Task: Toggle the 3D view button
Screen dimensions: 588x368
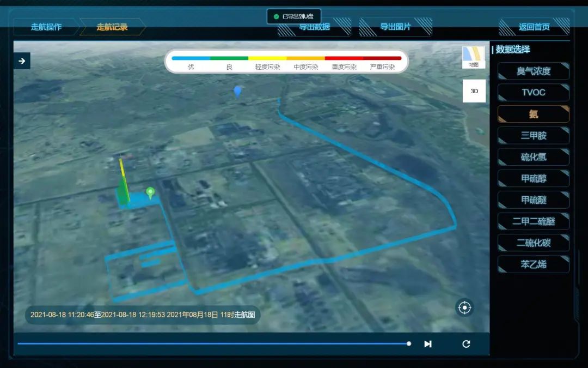Action: [474, 91]
